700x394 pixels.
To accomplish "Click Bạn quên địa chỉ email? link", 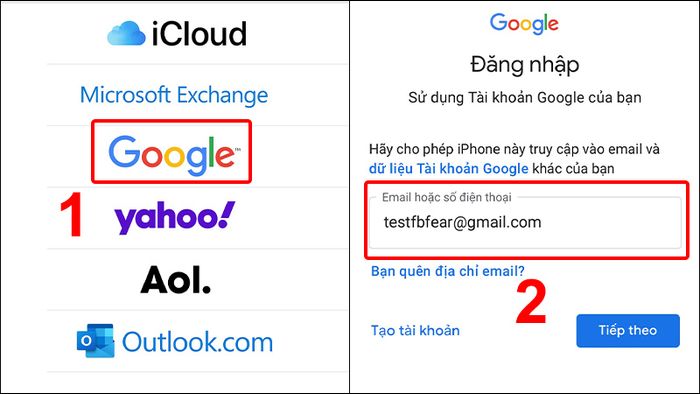I will point(448,271).
